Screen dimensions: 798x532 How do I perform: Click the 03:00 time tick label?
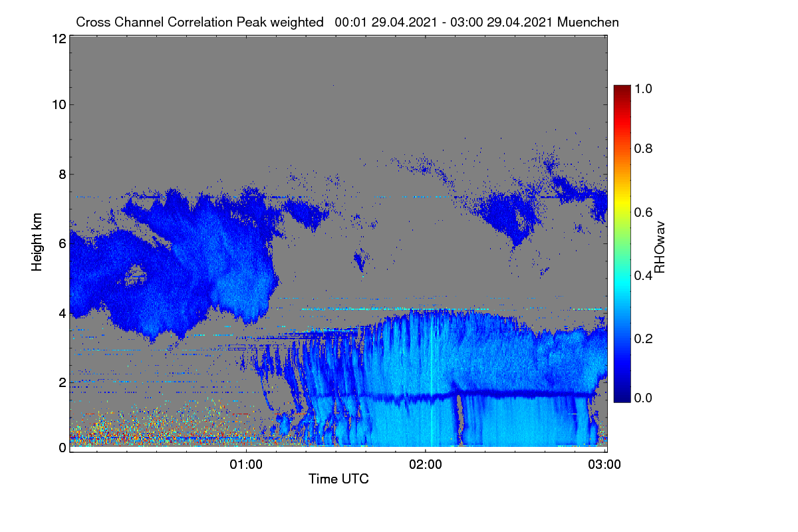tap(605, 464)
